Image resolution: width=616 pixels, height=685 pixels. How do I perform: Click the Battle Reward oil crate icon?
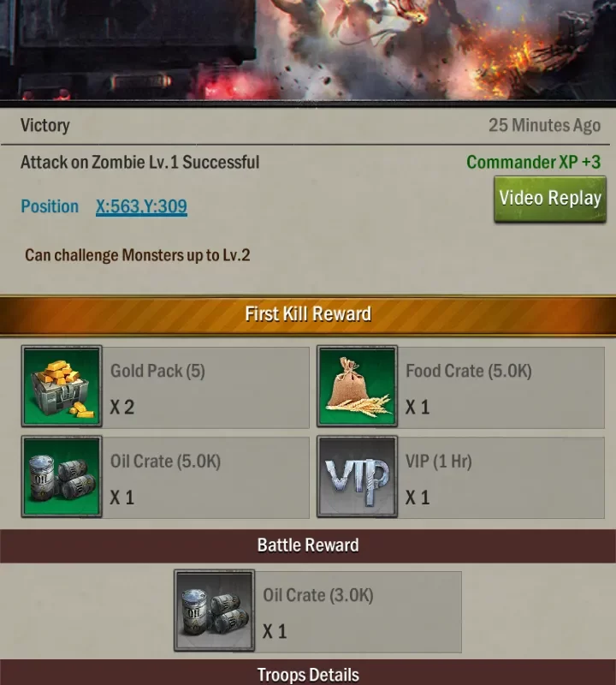click(215, 611)
